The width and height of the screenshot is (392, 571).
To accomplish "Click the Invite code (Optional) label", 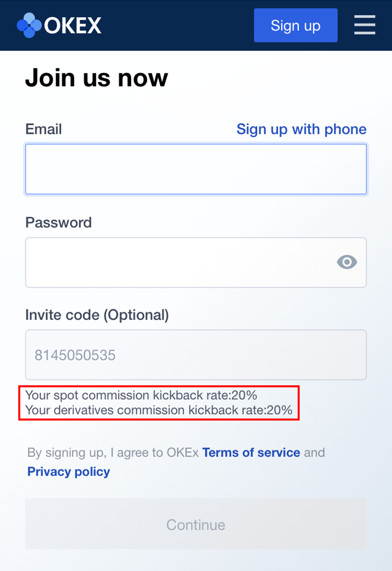I will [97, 315].
